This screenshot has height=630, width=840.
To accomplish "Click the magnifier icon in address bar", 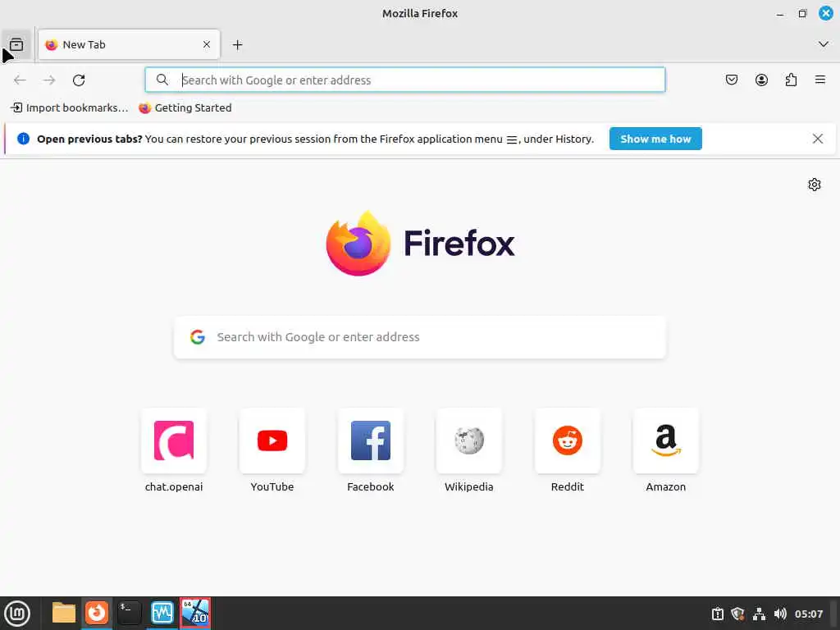I will (162, 80).
